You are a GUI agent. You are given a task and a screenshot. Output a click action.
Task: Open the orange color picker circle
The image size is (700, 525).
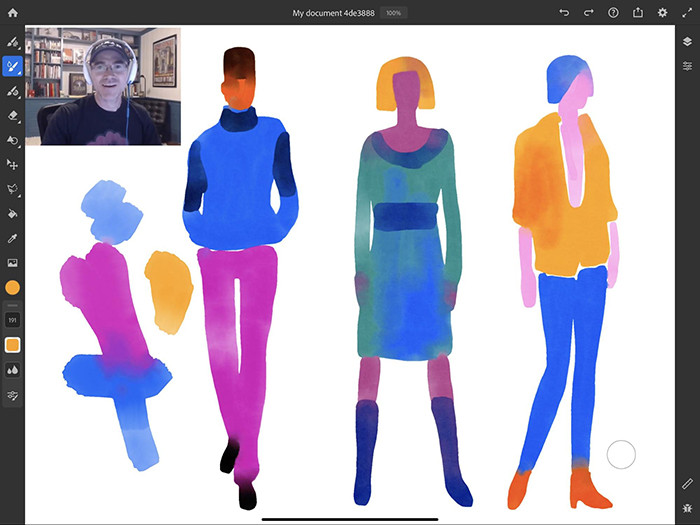pos(13,288)
